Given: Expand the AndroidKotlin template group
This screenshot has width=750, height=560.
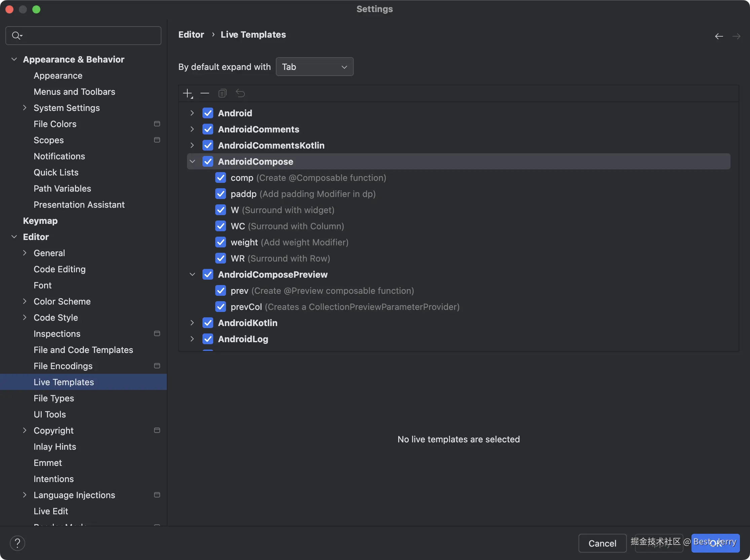Looking at the screenshot, I should click(192, 323).
